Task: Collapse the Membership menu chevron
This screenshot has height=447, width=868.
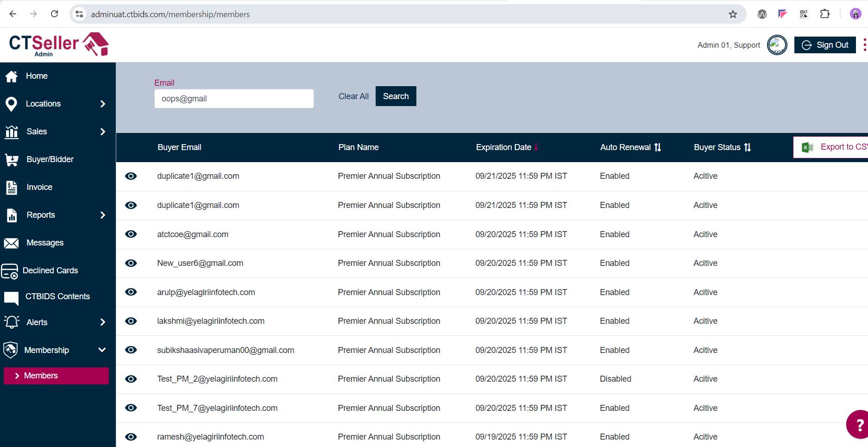Action: (x=102, y=350)
